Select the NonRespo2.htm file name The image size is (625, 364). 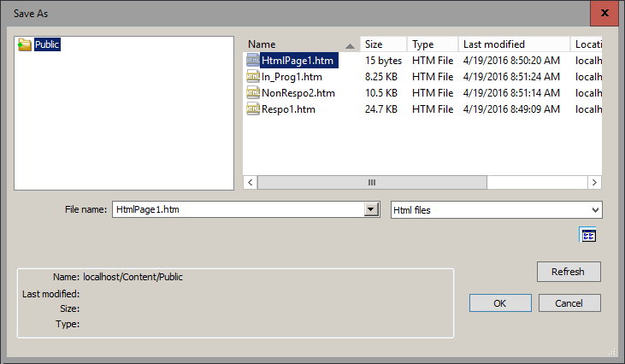click(298, 93)
